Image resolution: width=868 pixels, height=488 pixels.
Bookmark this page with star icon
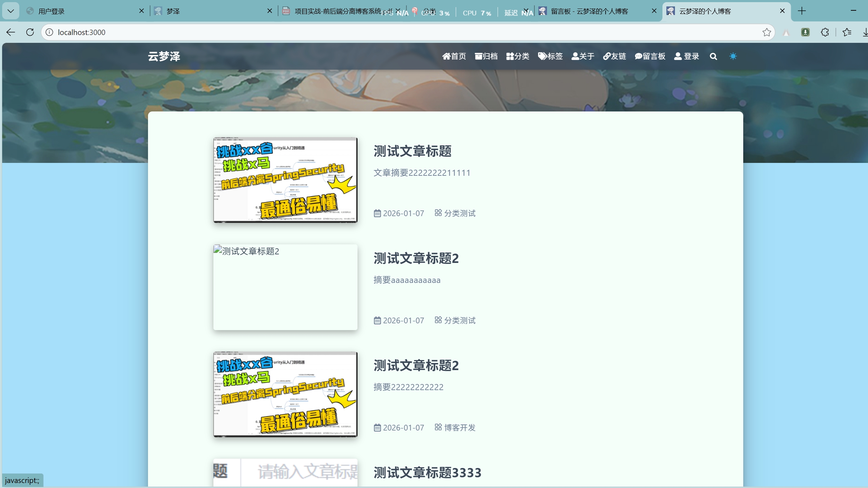(x=766, y=33)
